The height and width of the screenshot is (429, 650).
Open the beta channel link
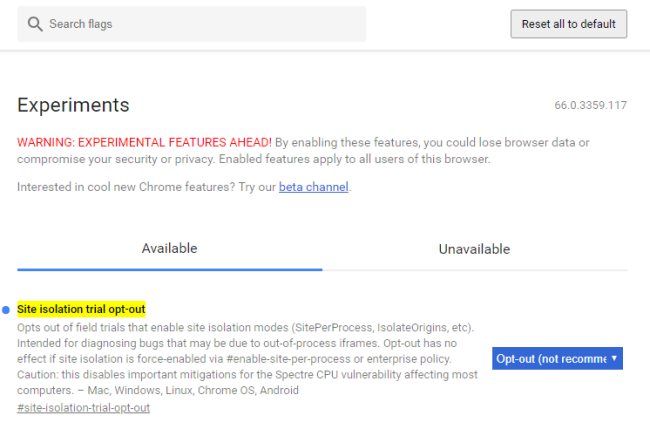[313, 187]
